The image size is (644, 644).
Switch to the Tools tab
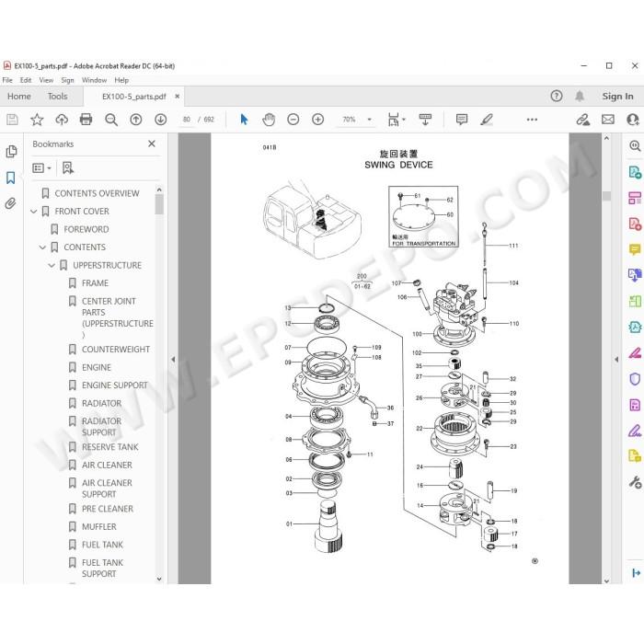pyautogui.click(x=57, y=96)
